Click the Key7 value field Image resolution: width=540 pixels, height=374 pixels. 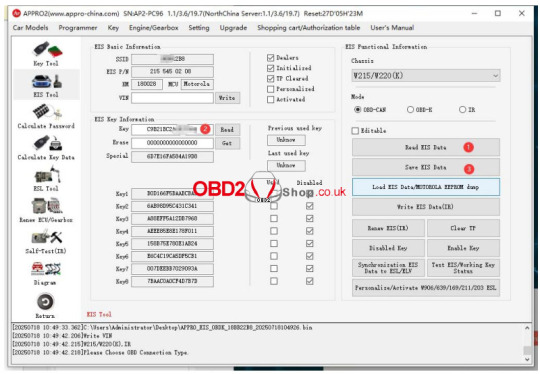(172, 269)
